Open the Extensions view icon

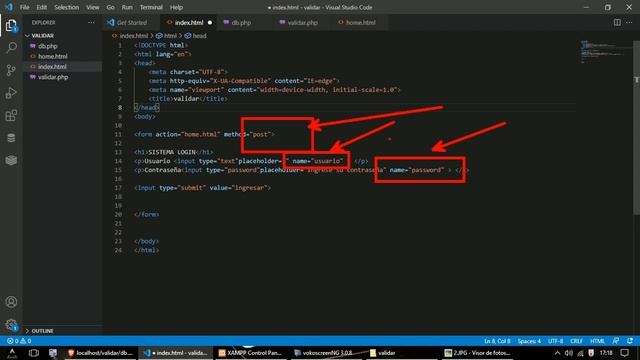pyautogui.click(x=11, y=116)
